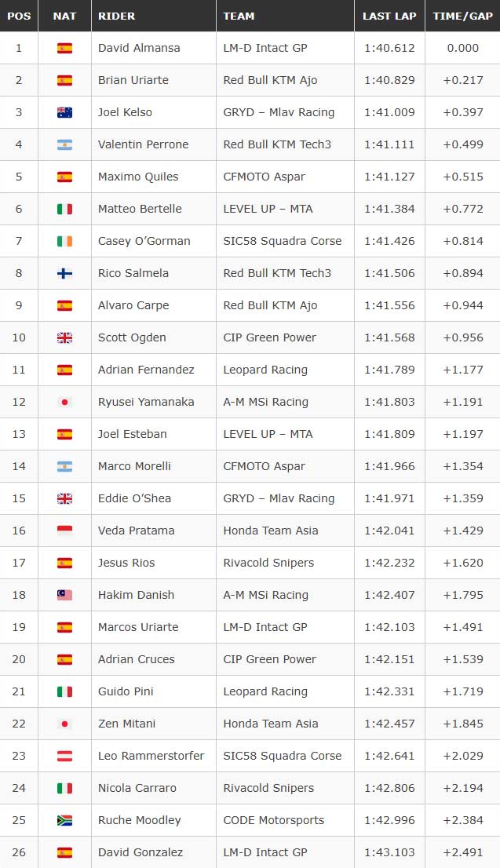Click Japanese flag beside Ryusei Yamanaka
The width and height of the screenshot is (500, 868).
pyautogui.click(x=64, y=402)
